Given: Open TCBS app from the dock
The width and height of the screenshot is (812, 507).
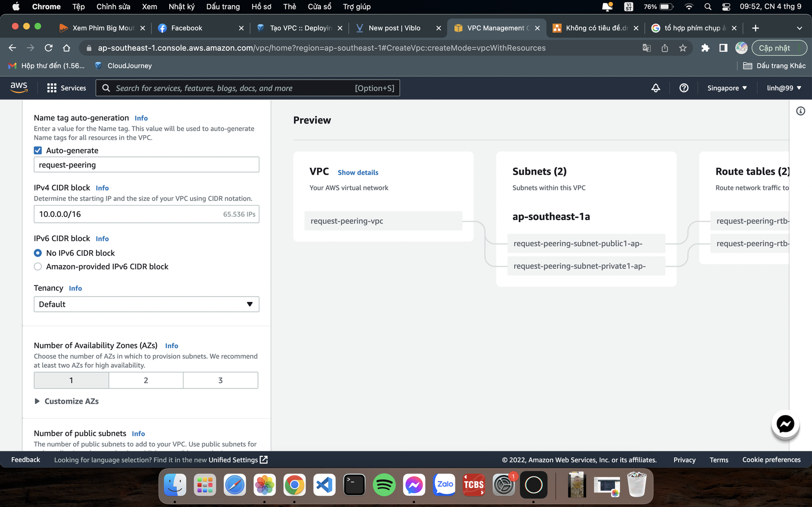Looking at the screenshot, I should click(474, 485).
